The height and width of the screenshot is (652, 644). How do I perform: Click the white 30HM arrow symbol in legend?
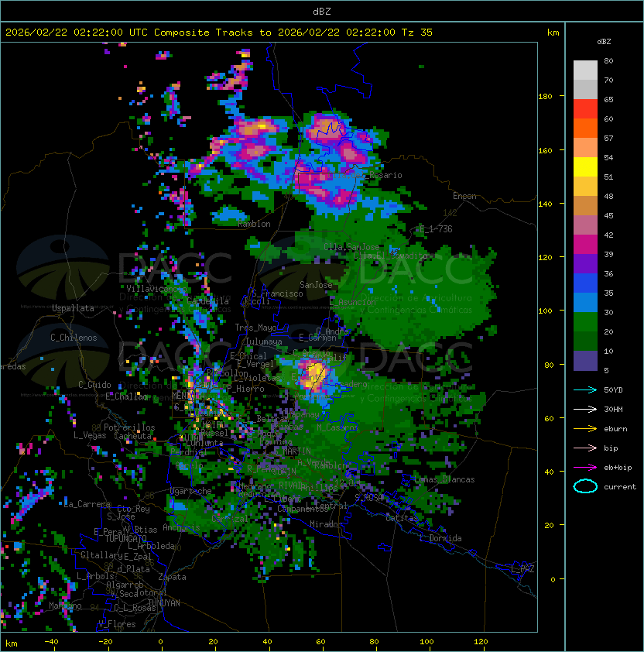(x=585, y=410)
